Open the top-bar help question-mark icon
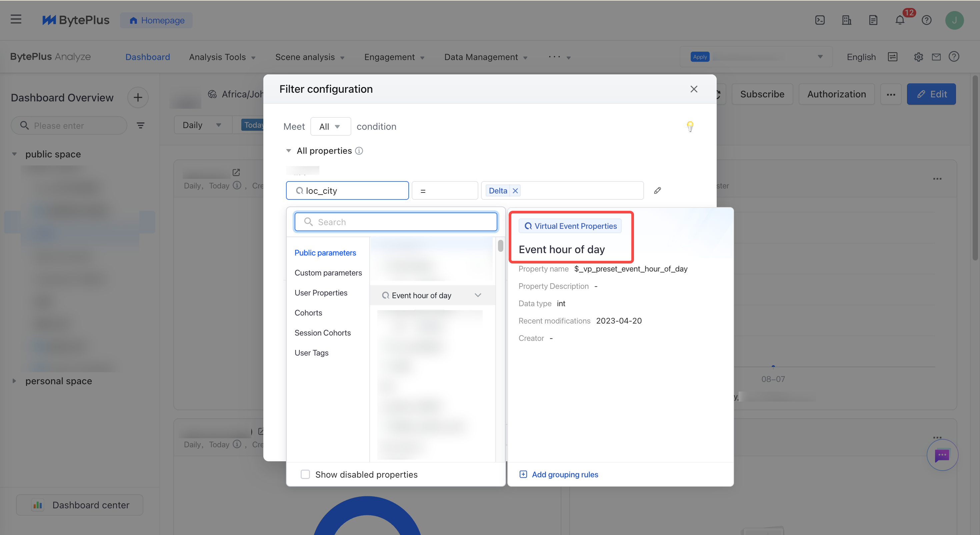 click(926, 20)
